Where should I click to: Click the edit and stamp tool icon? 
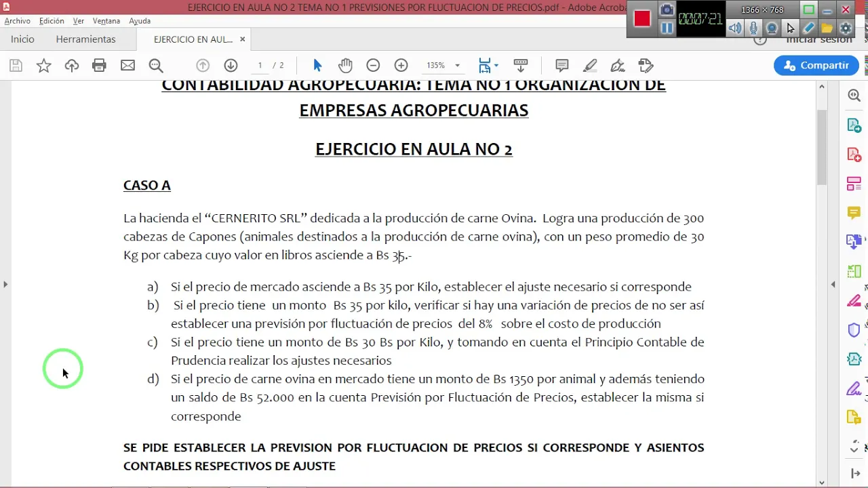(x=646, y=66)
